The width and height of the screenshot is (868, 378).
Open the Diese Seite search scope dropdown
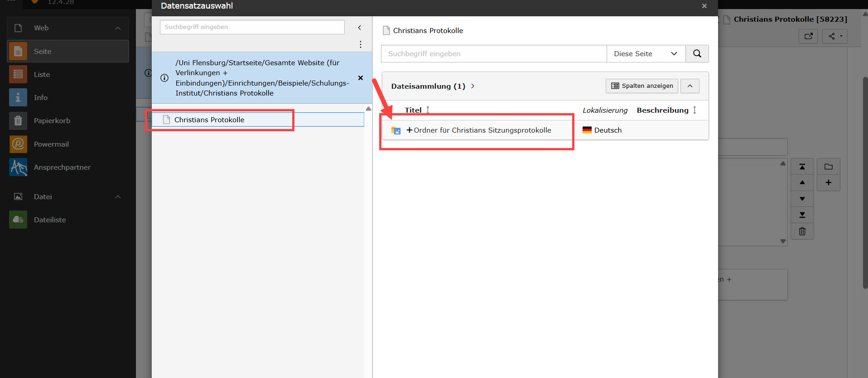[645, 53]
